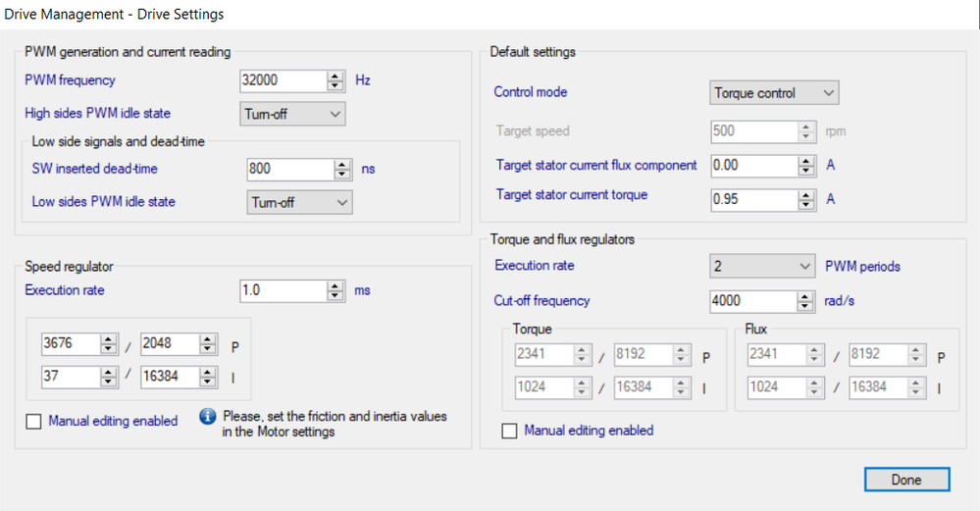Click spinner of Speed P denominator 2048

[x=208, y=343]
